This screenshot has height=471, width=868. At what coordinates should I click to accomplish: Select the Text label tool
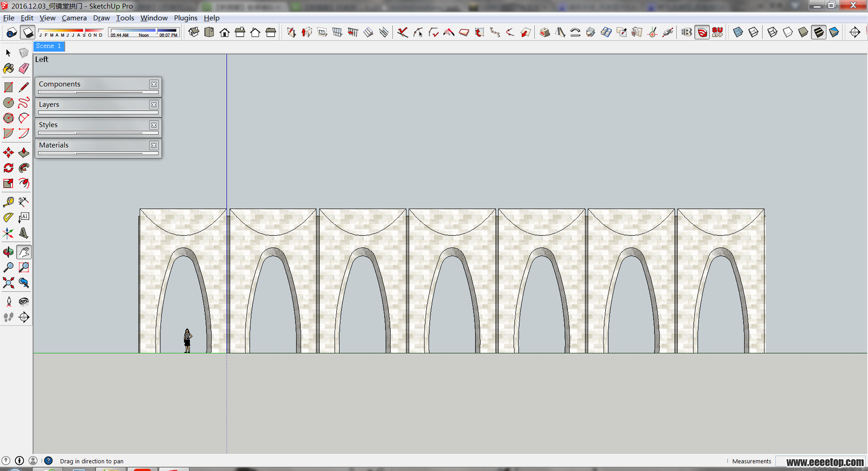tap(24, 218)
